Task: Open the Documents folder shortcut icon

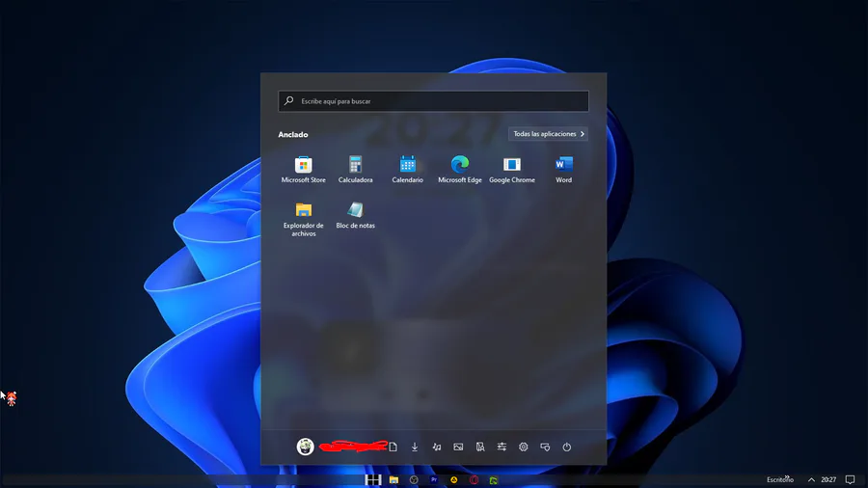Action: coord(393,447)
